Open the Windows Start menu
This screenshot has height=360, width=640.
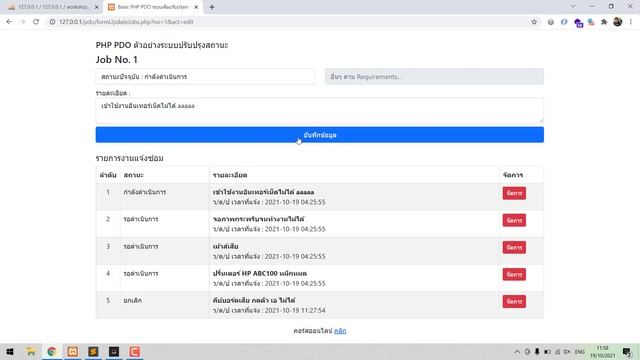pos(10,352)
